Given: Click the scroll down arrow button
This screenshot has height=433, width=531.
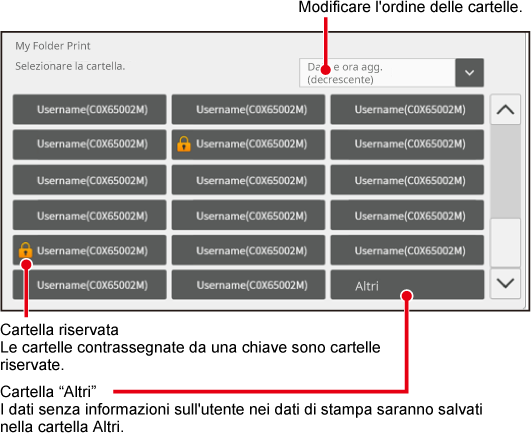Looking at the screenshot, I should [x=505, y=283].
